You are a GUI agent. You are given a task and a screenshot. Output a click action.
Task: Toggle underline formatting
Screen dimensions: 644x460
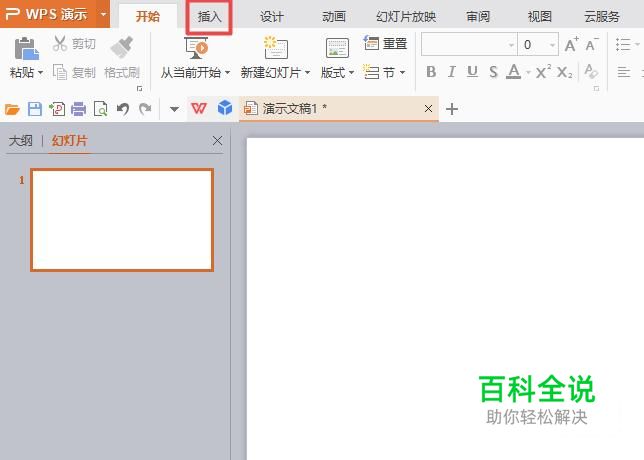472,72
